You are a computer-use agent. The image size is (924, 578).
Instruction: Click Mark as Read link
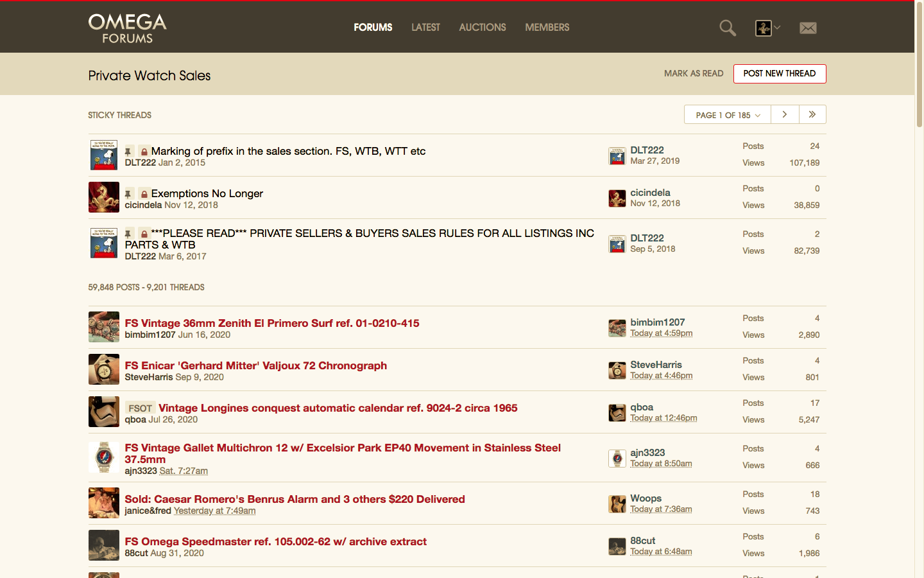click(x=694, y=73)
